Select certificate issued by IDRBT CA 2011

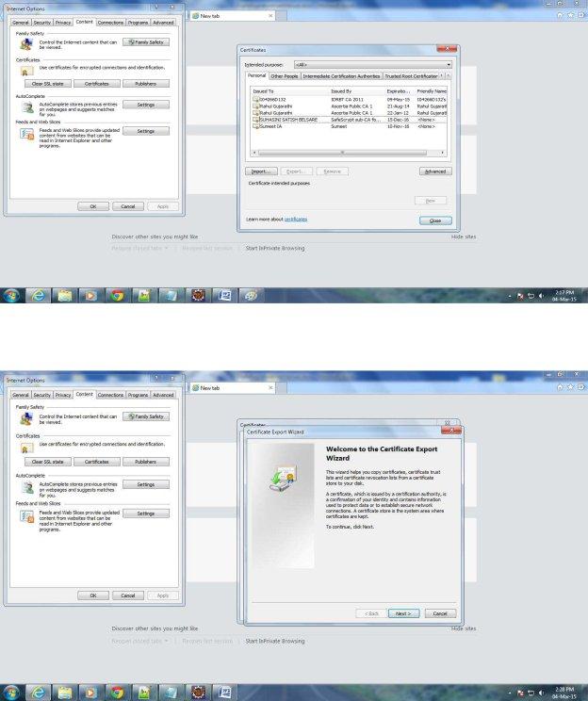coord(349,99)
